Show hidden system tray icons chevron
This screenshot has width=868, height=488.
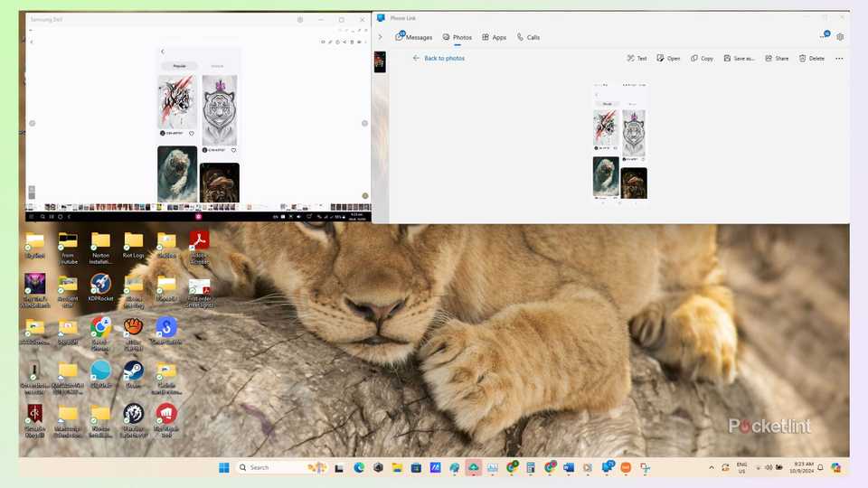pos(712,467)
